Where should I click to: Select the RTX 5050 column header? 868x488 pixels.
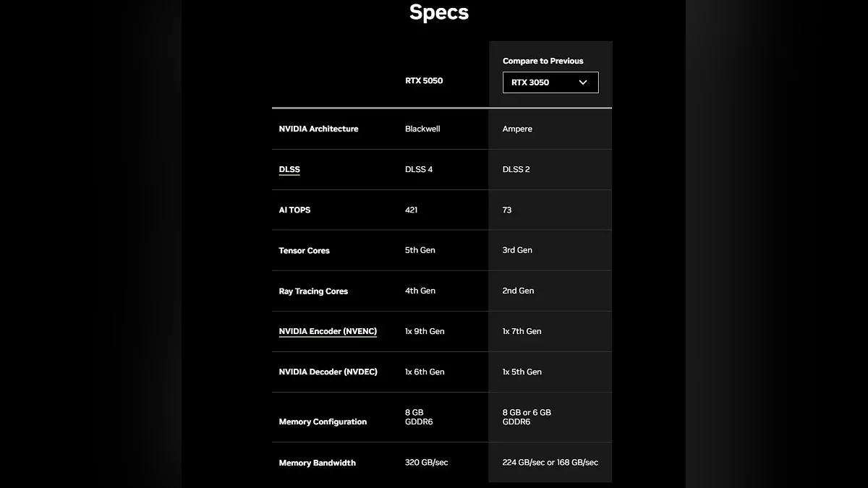tap(424, 81)
